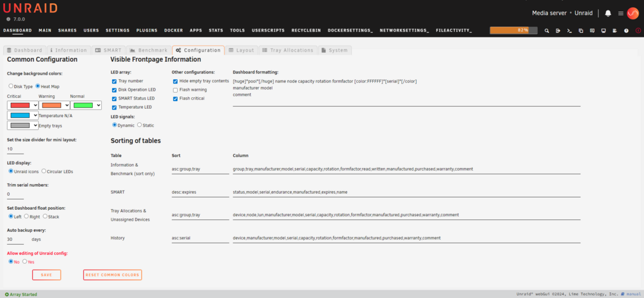
Task: Click RESET COMMON COLORS button
Action: point(113,275)
